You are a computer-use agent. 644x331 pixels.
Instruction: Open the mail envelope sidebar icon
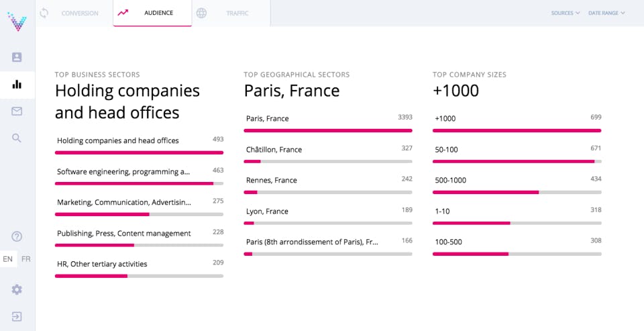(x=17, y=111)
